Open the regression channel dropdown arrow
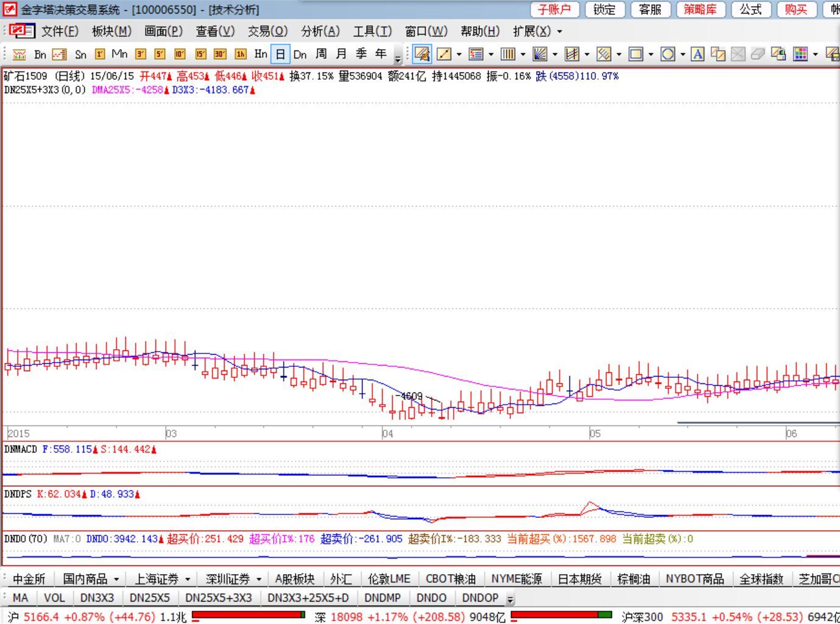The width and height of the screenshot is (840, 624). coord(587,54)
